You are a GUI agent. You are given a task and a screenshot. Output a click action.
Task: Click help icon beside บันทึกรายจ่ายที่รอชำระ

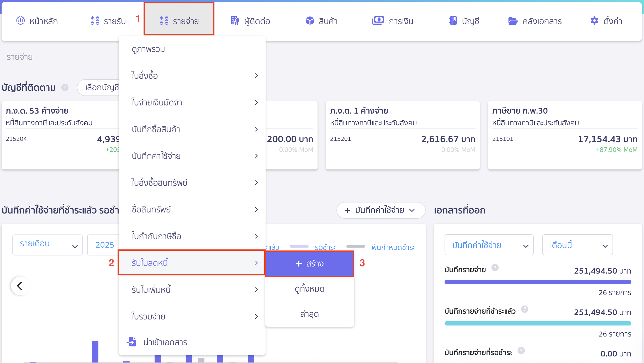click(x=521, y=351)
